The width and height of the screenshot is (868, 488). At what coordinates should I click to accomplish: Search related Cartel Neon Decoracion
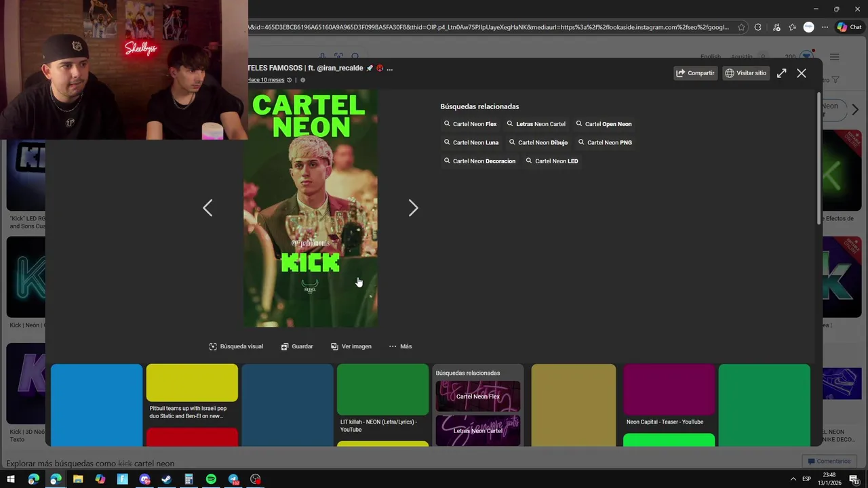click(479, 161)
